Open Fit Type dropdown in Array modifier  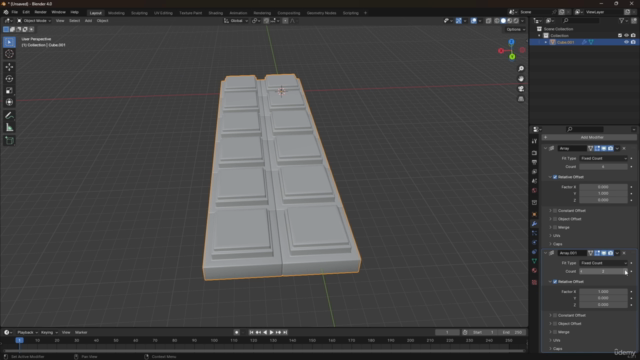603,158
